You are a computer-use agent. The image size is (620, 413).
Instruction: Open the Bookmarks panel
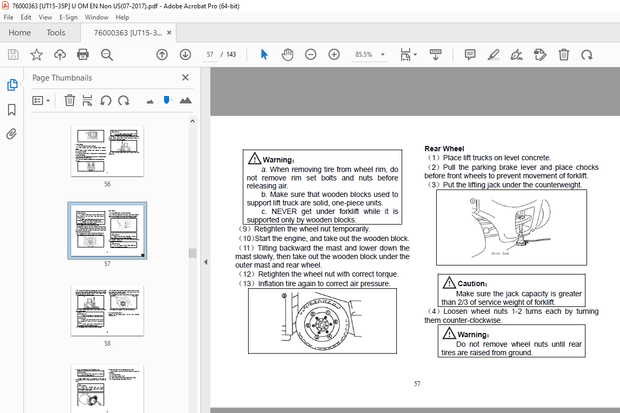pos(12,110)
